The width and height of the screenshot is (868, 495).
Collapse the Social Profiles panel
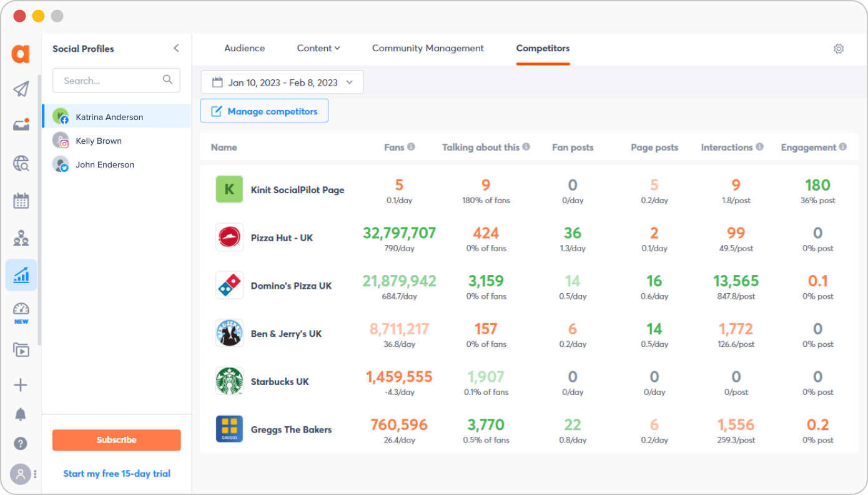pyautogui.click(x=176, y=48)
